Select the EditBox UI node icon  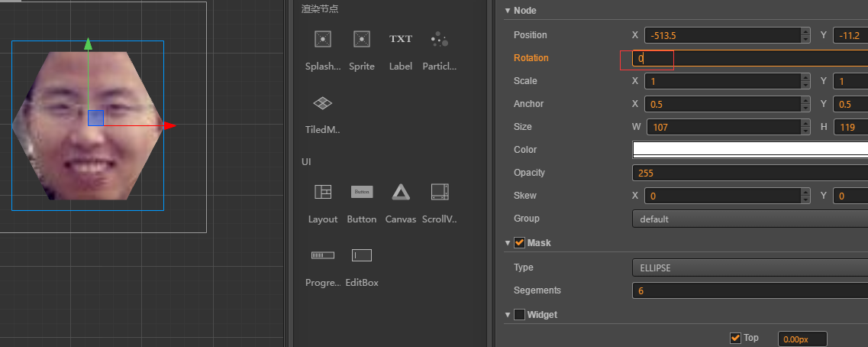(x=362, y=255)
